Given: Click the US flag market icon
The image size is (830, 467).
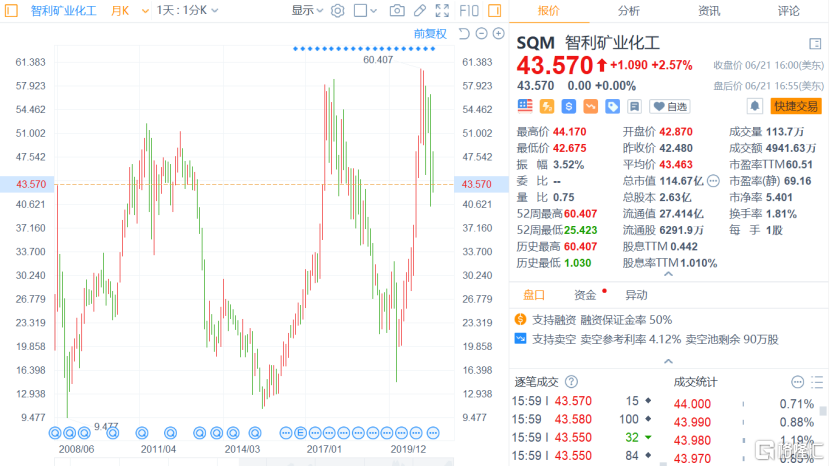Looking at the screenshot, I should tap(525, 106).
